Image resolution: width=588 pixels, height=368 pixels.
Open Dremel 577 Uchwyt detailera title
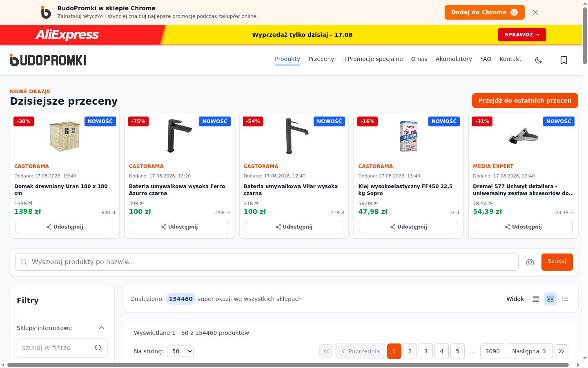[x=523, y=190]
